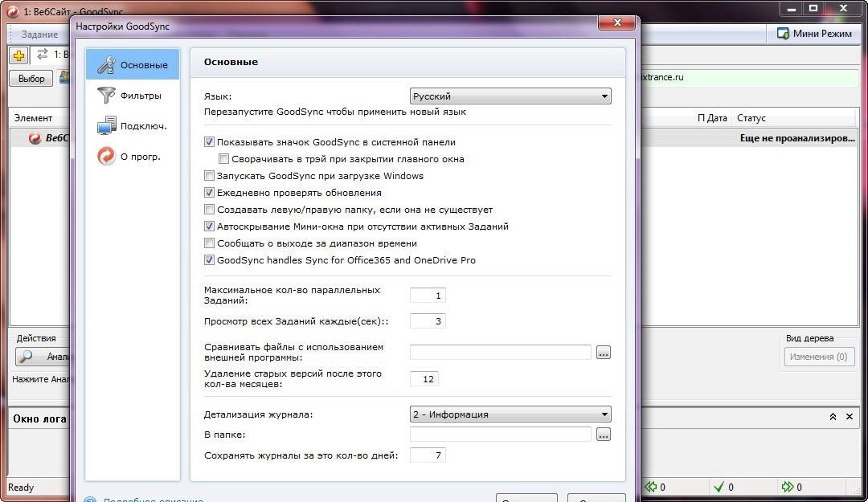Collapse the Окно лога panel with chevrons
Screen dimensions: 868x502
[x=833, y=417]
